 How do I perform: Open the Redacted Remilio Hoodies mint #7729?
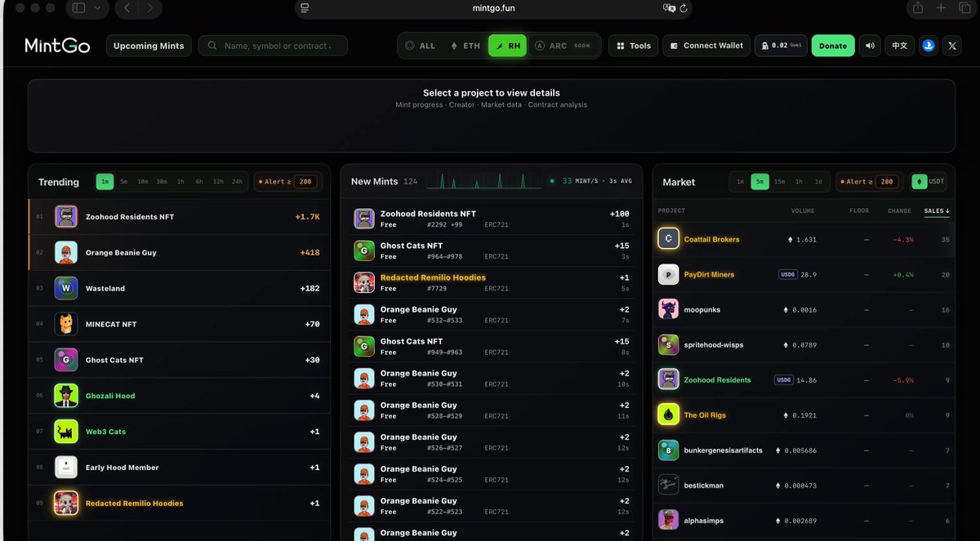pos(491,283)
